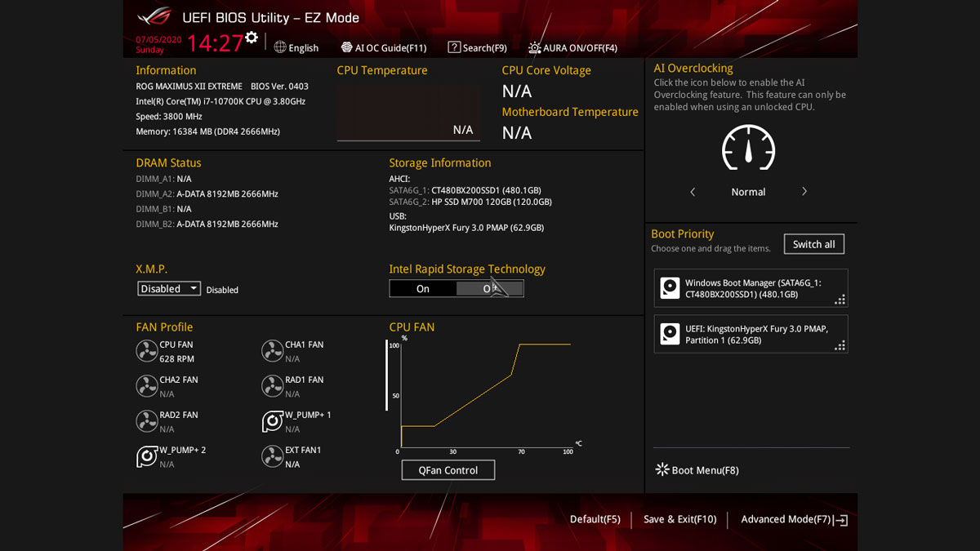Click the Search question mark icon
This screenshot has height=551, width=980.
click(x=454, y=47)
